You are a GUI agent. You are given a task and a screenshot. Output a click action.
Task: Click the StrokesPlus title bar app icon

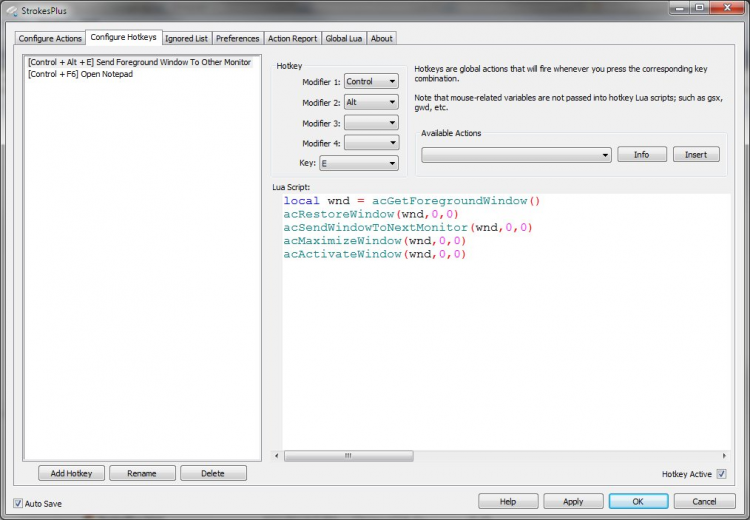pos(12,10)
